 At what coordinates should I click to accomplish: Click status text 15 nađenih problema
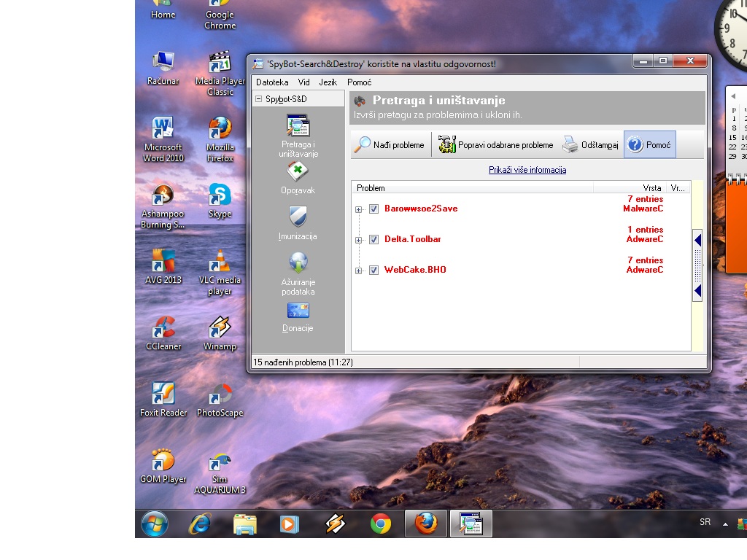[x=303, y=362]
